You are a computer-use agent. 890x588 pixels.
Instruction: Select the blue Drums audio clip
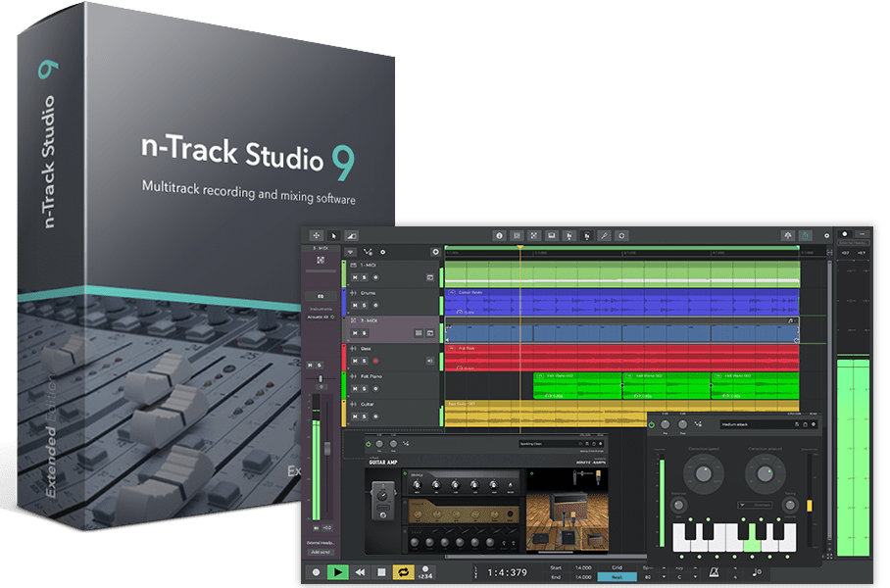622,302
